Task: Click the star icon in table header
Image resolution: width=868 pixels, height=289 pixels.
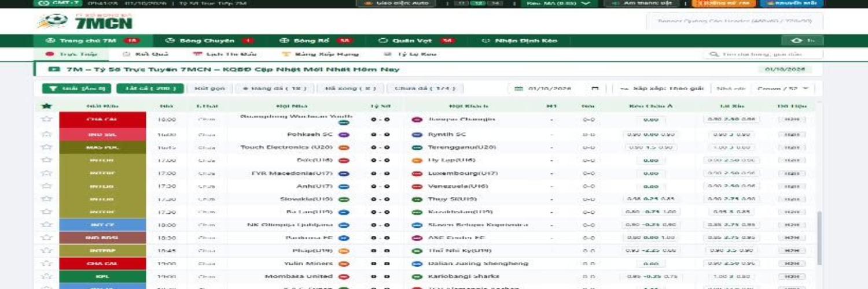Action: click(x=47, y=106)
